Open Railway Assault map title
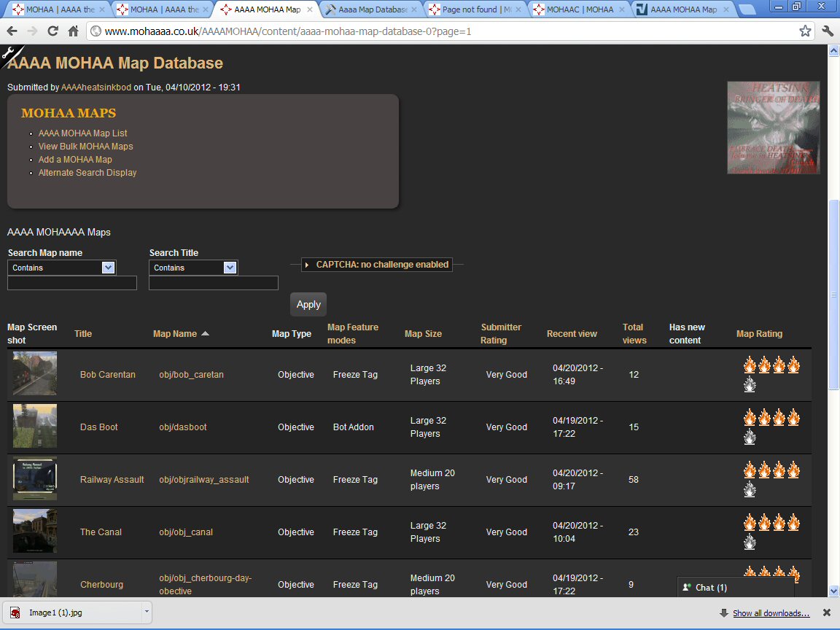 tap(112, 480)
